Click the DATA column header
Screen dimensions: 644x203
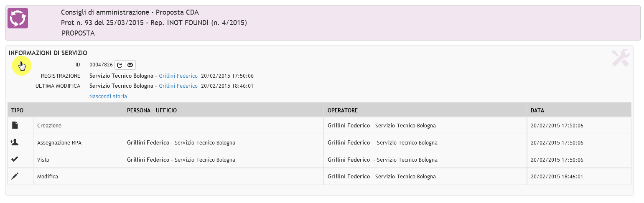point(537,110)
